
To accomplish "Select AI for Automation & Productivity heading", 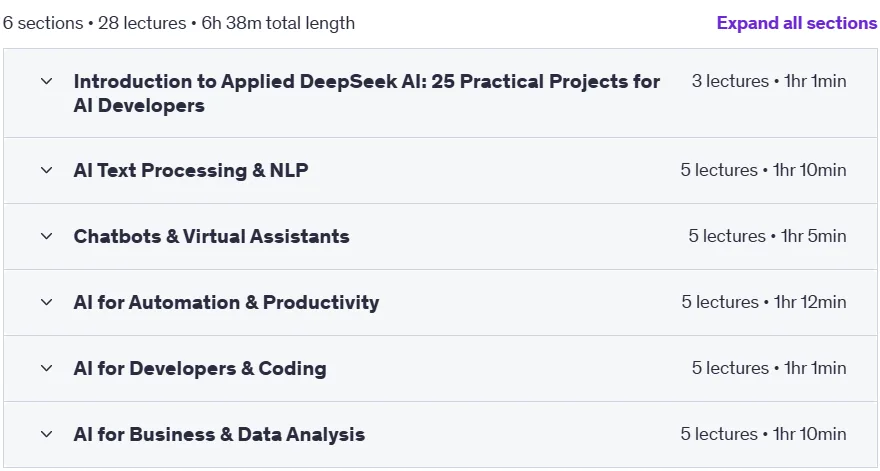I will click(226, 302).
